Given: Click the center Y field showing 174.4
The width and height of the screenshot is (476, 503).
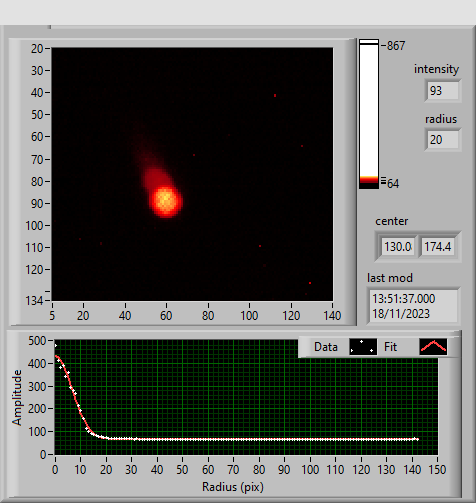Looking at the screenshot, I should point(438,247).
